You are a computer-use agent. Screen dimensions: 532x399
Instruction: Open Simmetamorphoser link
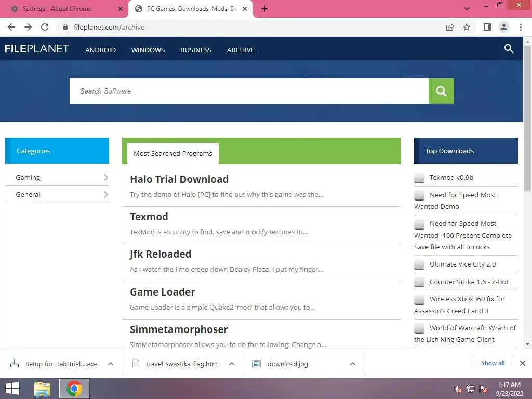pos(179,329)
